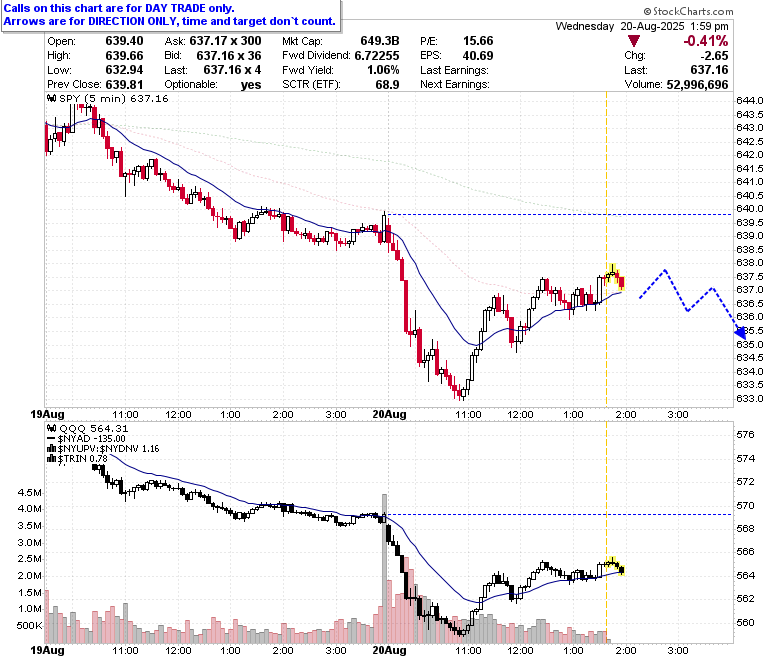Click the red down-triangle change indicator

[634, 41]
